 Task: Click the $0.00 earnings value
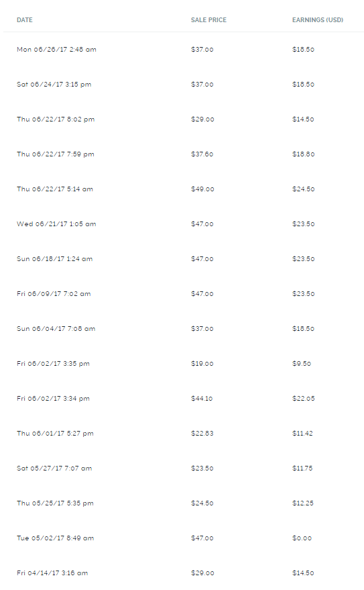[302, 538]
